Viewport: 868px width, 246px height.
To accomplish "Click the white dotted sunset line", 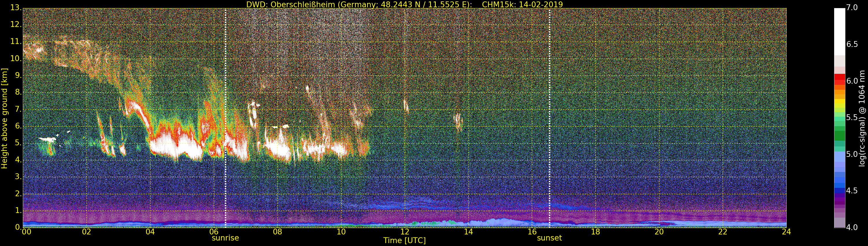I will pos(549,101).
